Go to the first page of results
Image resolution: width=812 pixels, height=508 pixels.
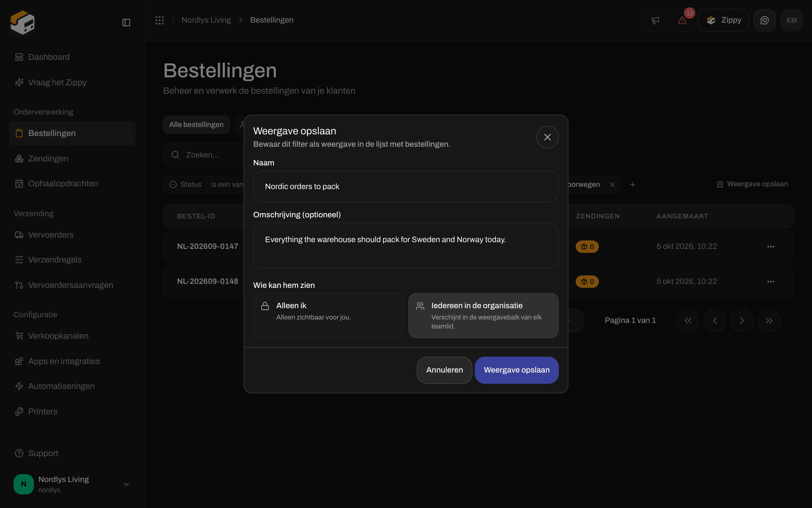[x=688, y=321]
